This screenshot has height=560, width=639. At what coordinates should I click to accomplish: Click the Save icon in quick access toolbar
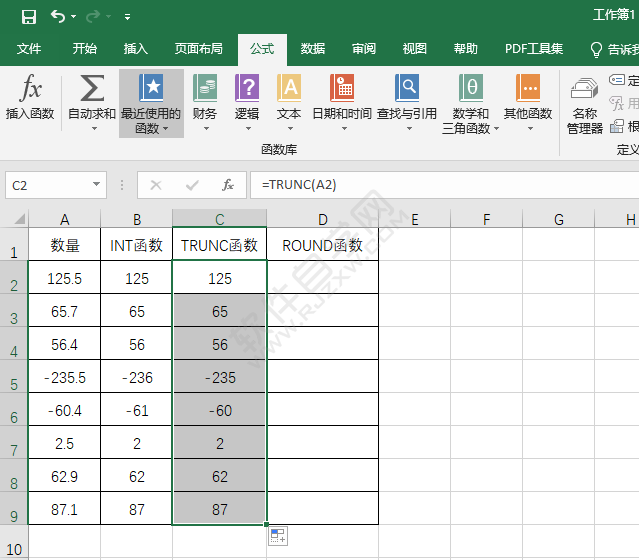coord(28,16)
